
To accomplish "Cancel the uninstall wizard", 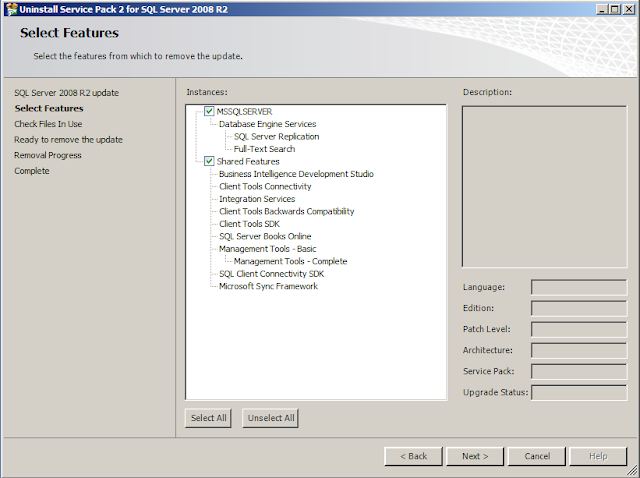I will click(x=537, y=456).
